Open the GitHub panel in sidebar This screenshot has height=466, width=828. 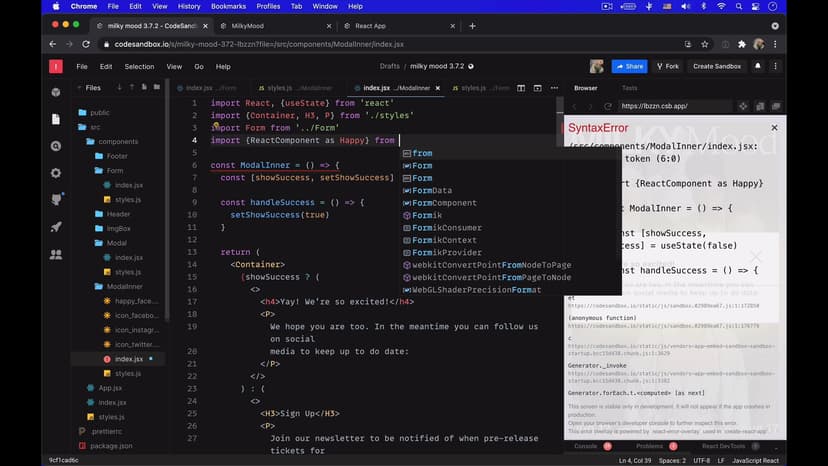click(x=56, y=199)
